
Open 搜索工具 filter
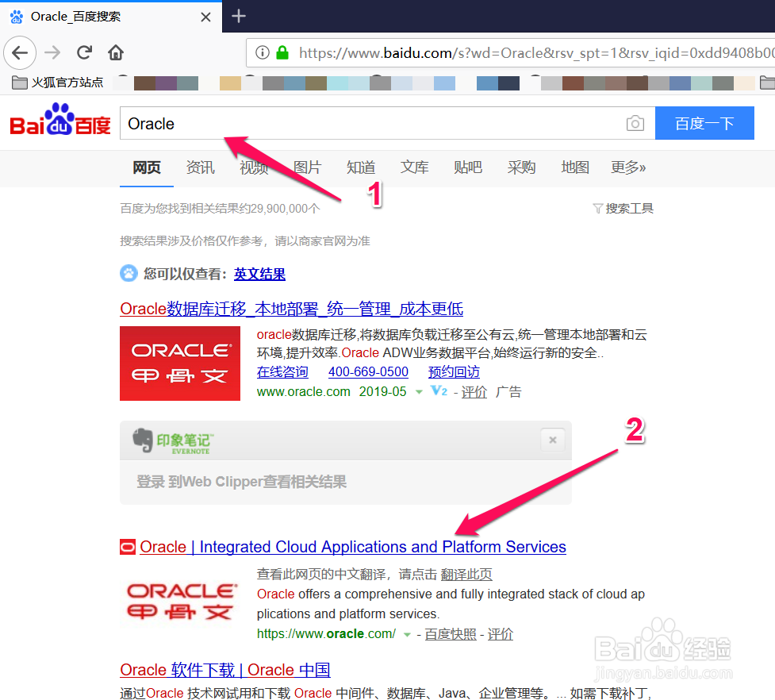(623, 208)
